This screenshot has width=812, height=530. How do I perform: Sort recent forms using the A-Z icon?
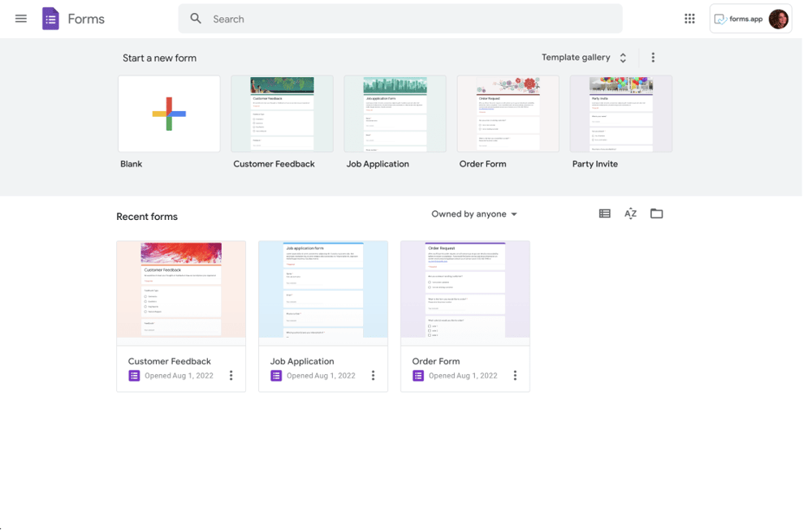tap(630, 213)
